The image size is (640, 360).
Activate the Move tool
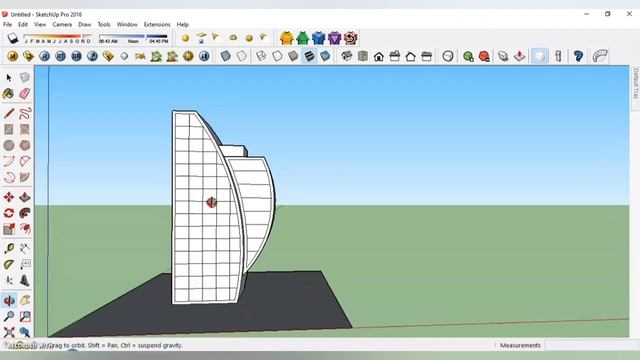(x=9, y=197)
